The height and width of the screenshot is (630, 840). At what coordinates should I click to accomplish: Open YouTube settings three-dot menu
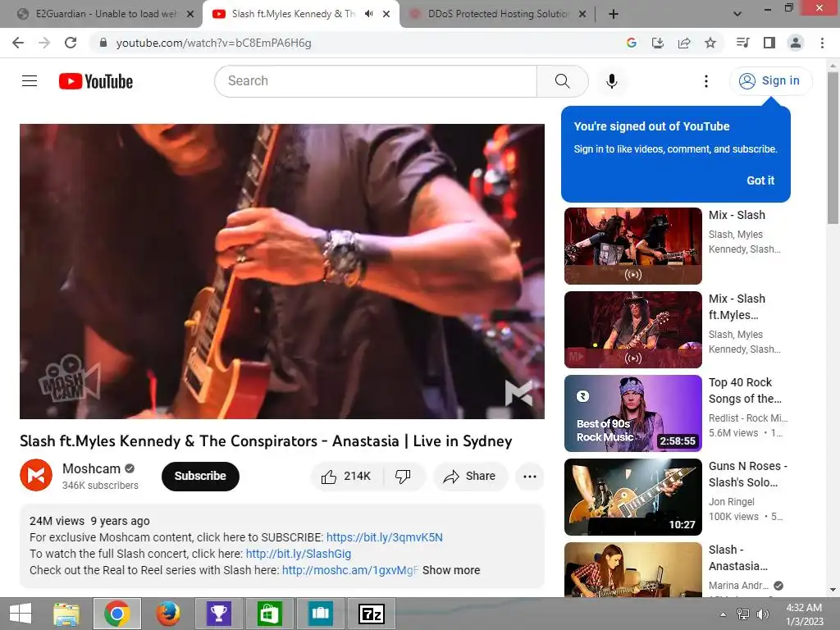(x=706, y=81)
